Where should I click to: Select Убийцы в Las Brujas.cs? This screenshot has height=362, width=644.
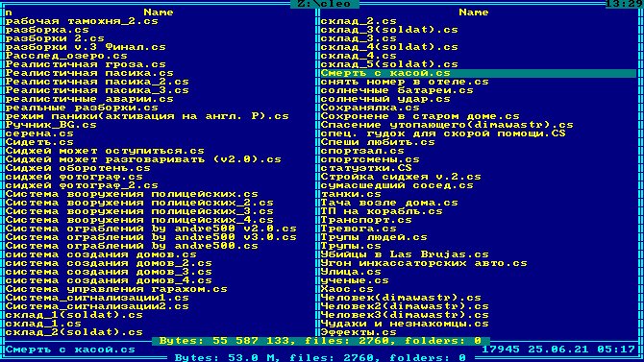coord(405,254)
